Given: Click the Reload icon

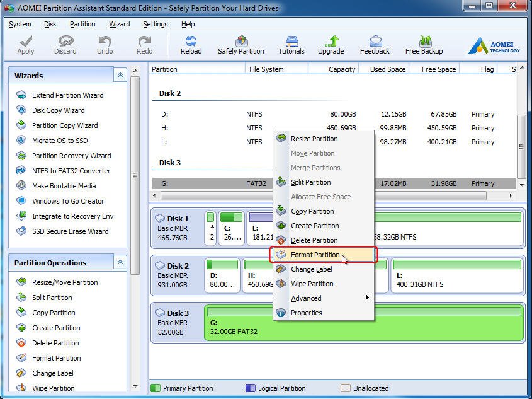Looking at the screenshot, I should [x=191, y=42].
